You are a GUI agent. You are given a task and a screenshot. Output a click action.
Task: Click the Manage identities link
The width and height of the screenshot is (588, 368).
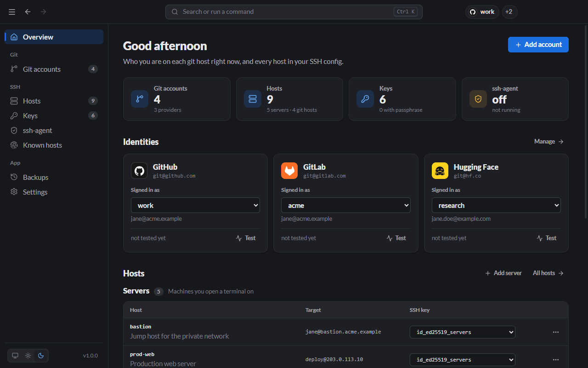(549, 142)
